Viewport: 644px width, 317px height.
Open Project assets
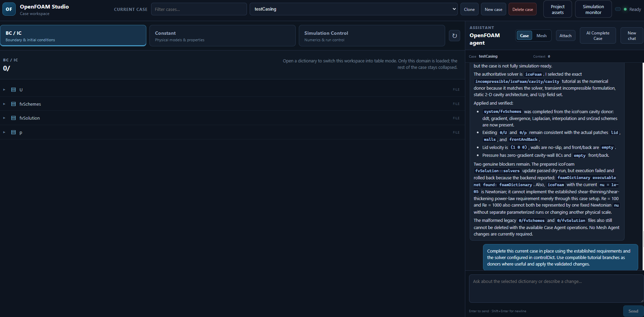point(557,9)
